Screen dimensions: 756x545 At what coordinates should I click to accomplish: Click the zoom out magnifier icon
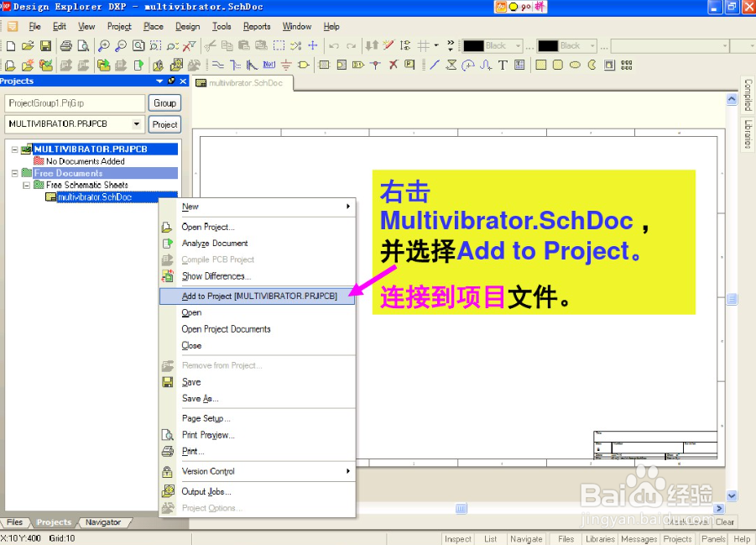[x=121, y=46]
